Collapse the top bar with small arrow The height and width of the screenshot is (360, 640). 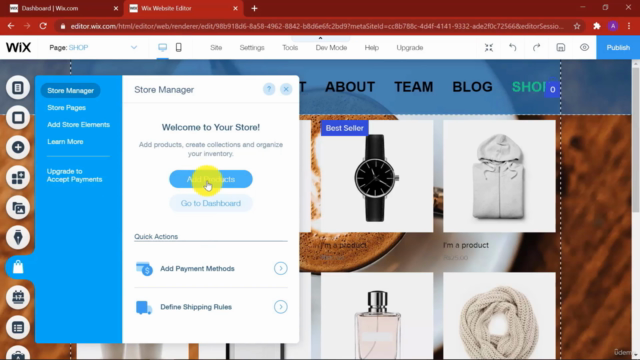[320, 38]
